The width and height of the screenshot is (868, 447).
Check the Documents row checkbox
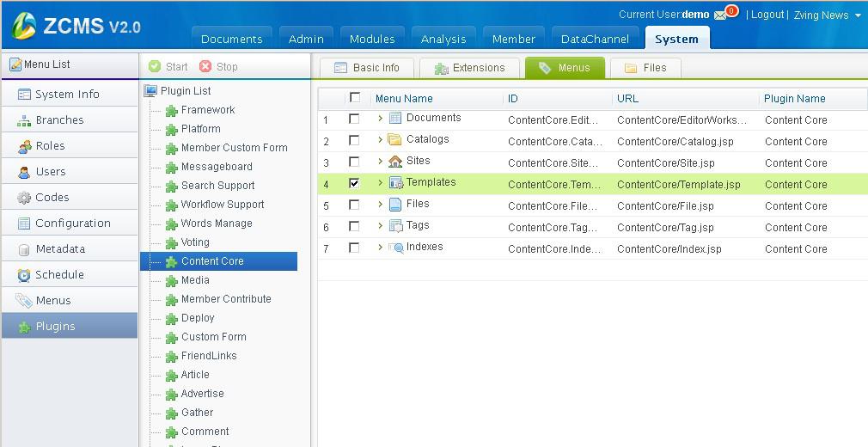click(354, 119)
